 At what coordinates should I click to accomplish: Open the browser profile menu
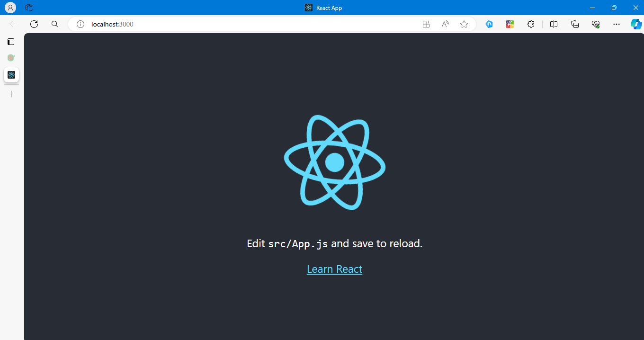[x=10, y=8]
